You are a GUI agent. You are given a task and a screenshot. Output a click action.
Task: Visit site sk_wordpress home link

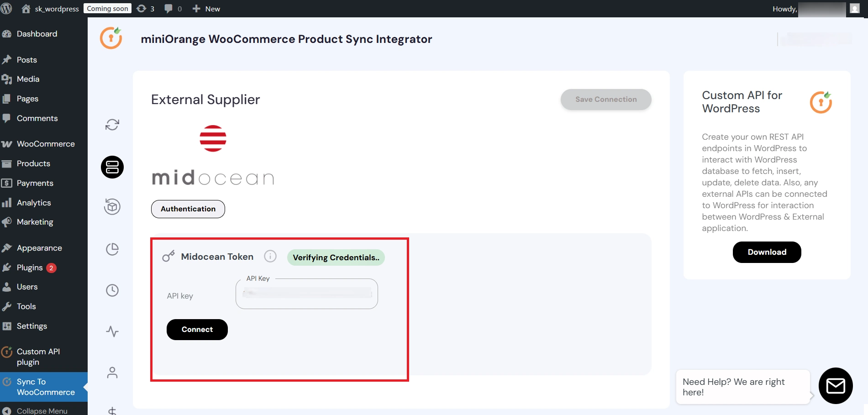[x=50, y=9]
